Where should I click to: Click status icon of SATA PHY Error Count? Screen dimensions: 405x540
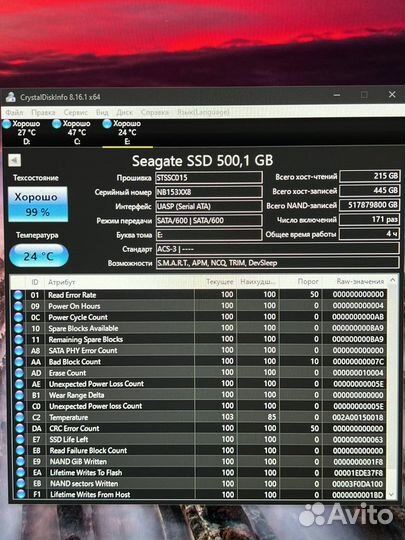(19, 350)
